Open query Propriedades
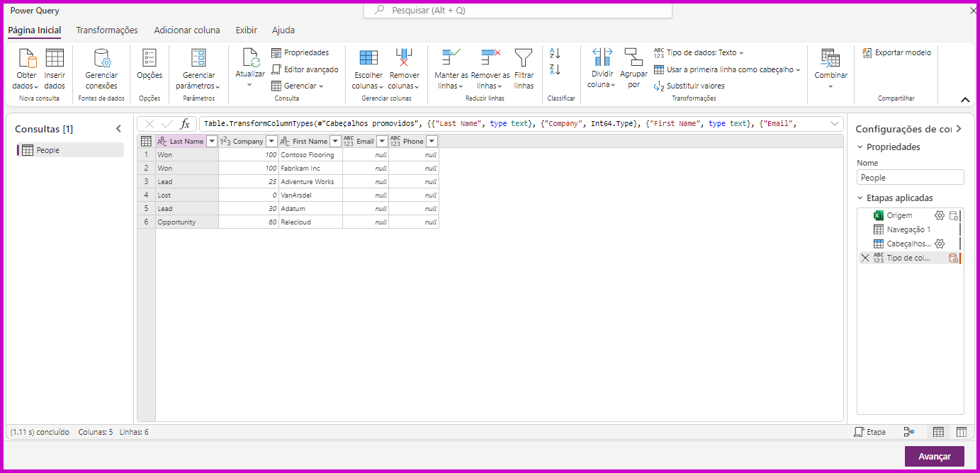This screenshot has width=980, height=473. pyautogui.click(x=300, y=52)
